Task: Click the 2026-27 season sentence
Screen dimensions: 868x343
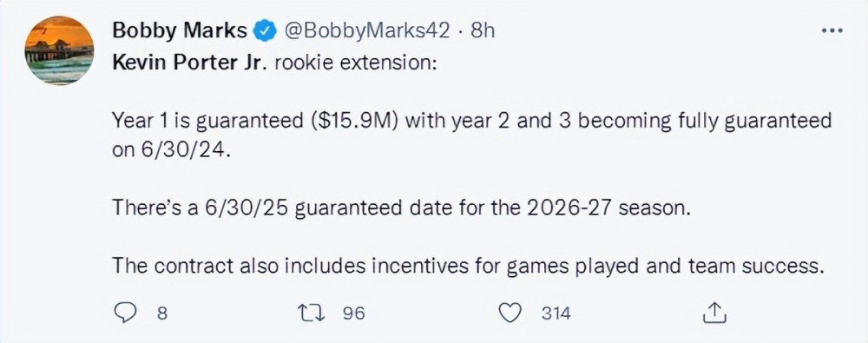Action: pyautogui.click(x=402, y=209)
